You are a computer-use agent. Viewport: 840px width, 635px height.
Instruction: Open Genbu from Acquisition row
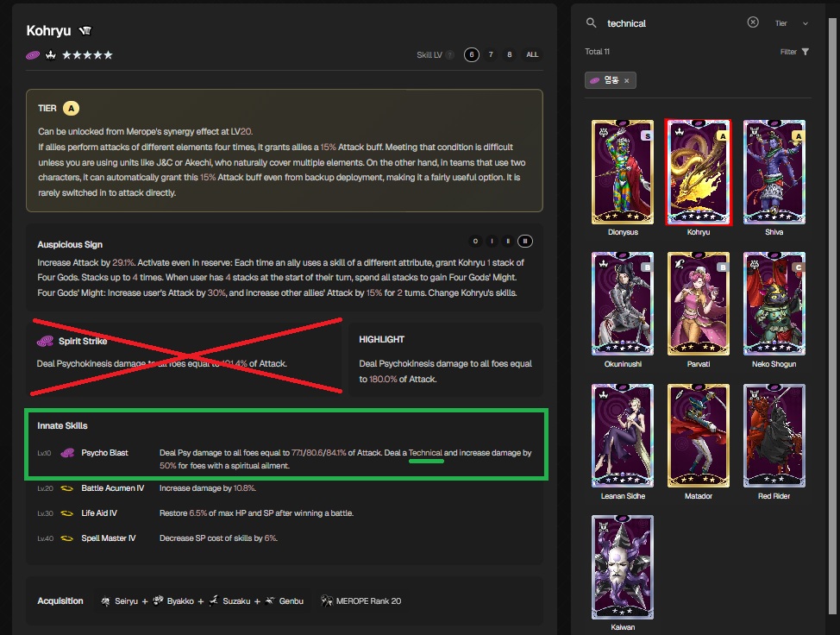tap(291, 601)
